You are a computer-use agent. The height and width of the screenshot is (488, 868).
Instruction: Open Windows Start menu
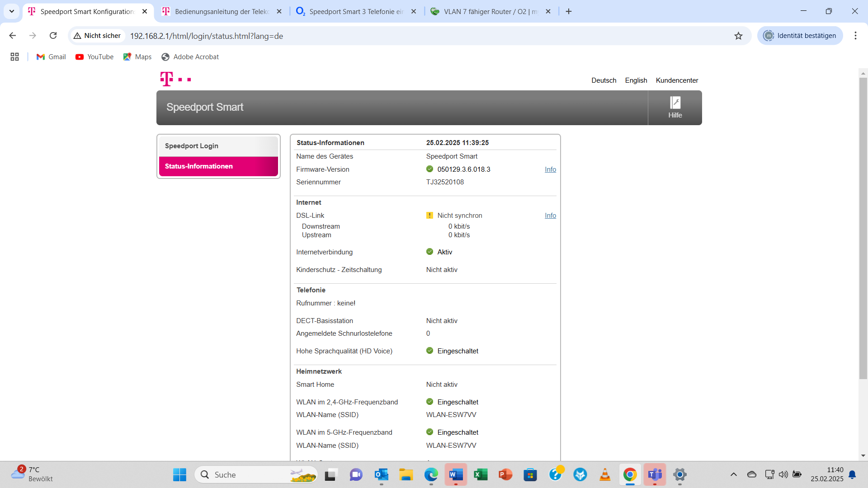[179, 474]
